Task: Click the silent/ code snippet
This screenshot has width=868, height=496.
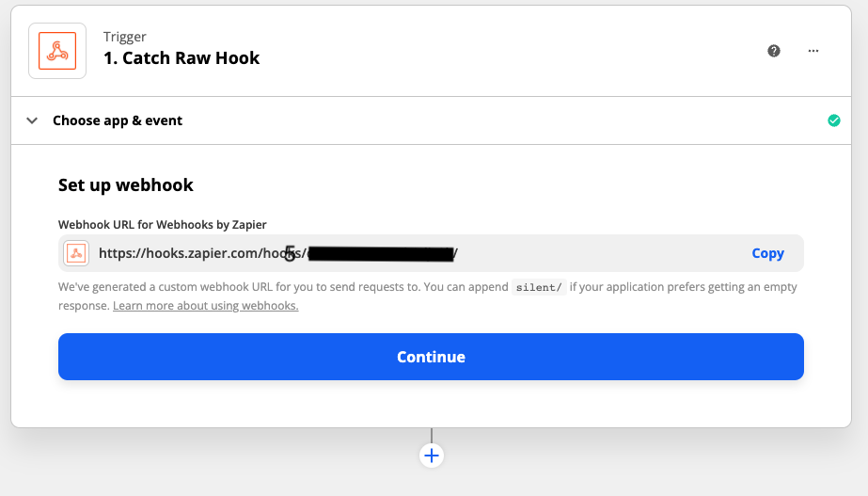Action: tap(539, 287)
